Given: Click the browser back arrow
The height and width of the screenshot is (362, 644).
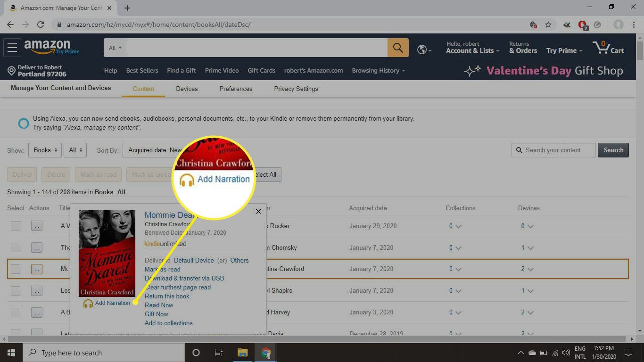Looking at the screenshot, I should pyautogui.click(x=10, y=25).
